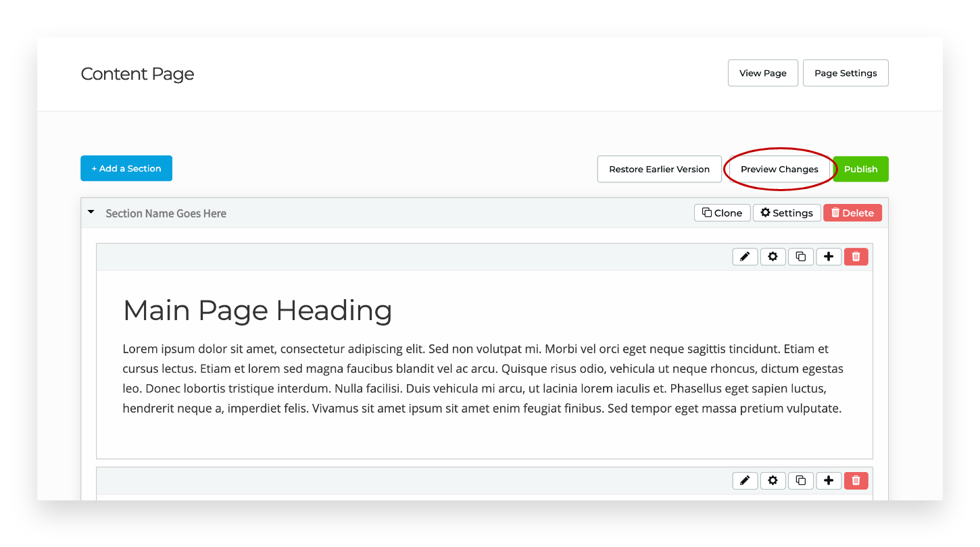The image size is (980, 547).
Task: Publish the page with the green button
Action: [x=860, y=169]
